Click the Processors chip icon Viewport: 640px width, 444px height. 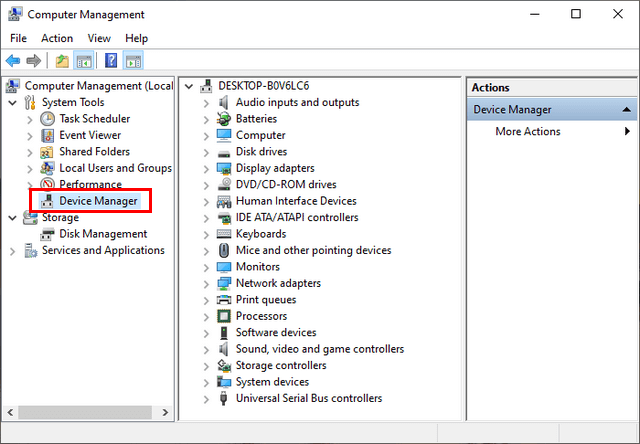(x=224, y=316)
